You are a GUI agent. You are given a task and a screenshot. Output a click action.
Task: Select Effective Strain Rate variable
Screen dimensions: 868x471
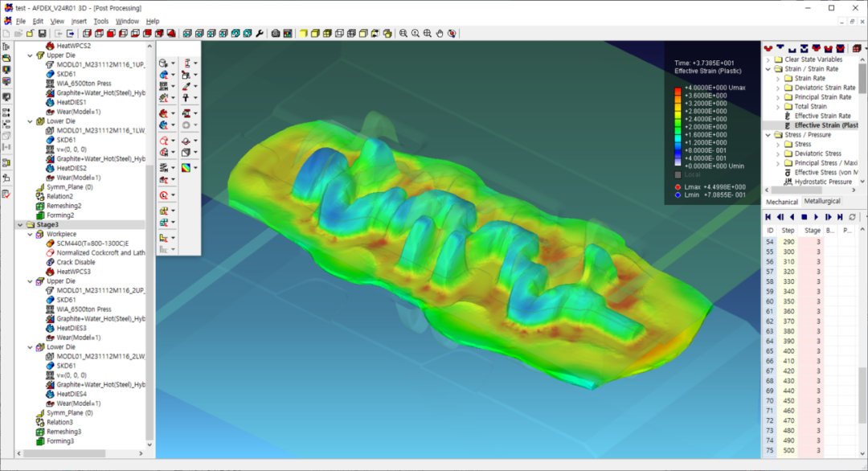[x=823, y=117]
